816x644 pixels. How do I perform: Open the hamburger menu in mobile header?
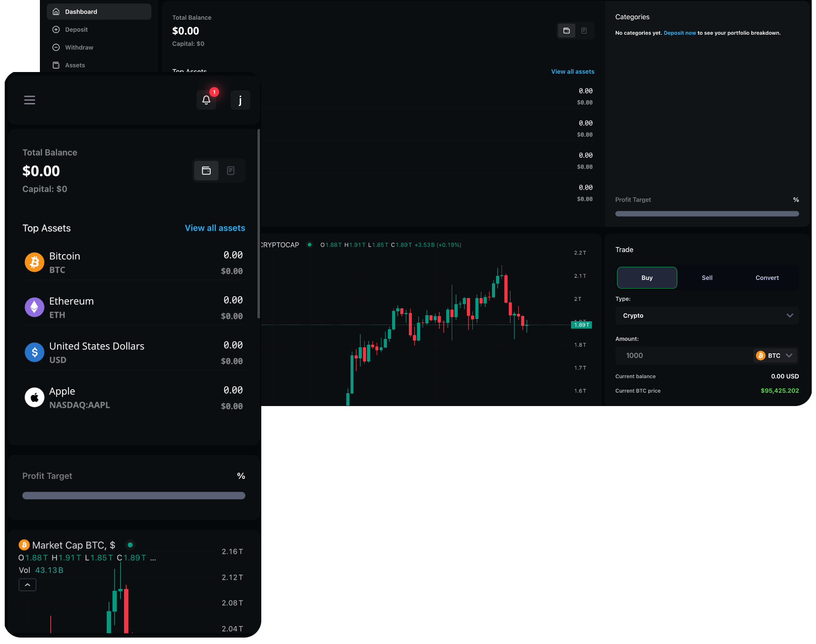[30, 100]
